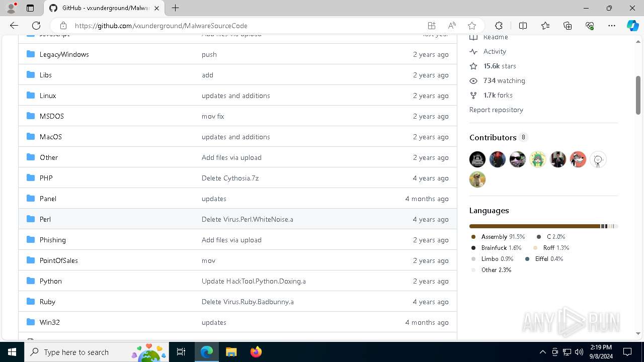
Task: Click first contributor avatar
Action: 477,159
